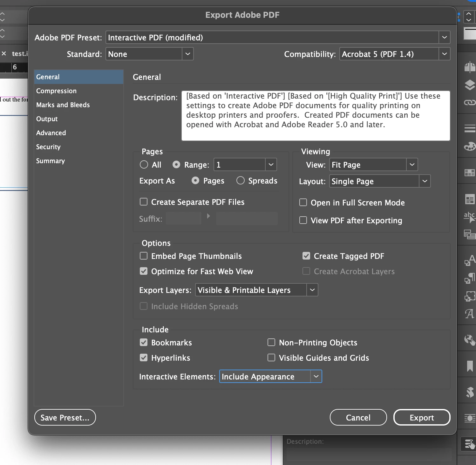Enable Non-Printing Objects checkbox
Image resolution: width=476 pixels, height=465 pixels.
coord(271,342)
